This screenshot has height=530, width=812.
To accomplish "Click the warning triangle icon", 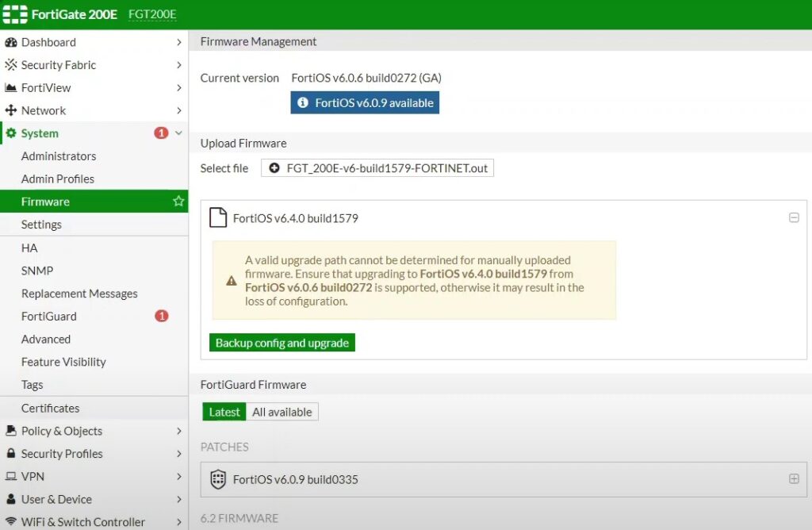I will pos(232,281).
